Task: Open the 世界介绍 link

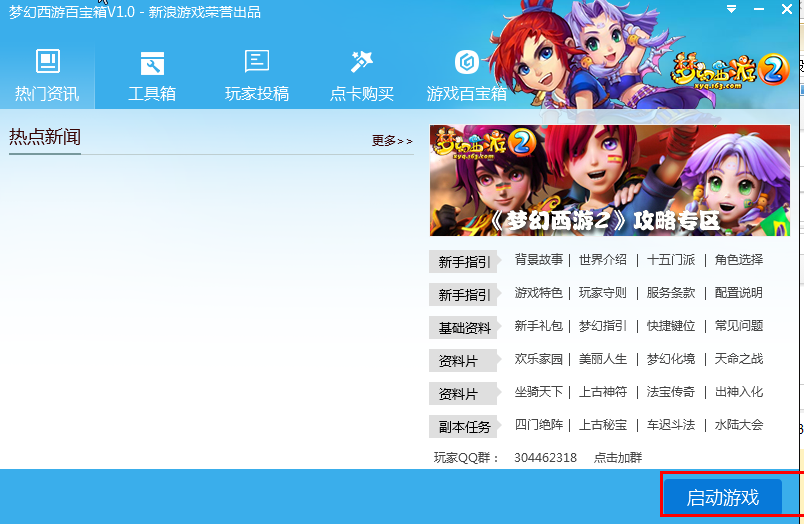Action: [602, 259]
